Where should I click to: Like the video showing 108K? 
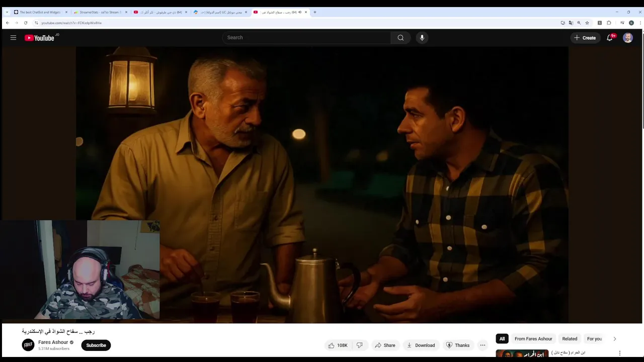coord(338,345)
